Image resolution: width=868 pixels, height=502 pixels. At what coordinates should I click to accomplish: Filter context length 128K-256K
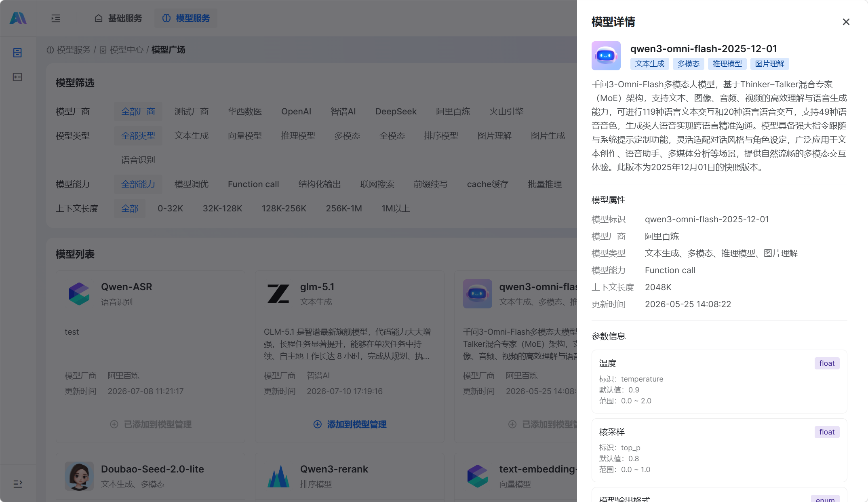(x=284, y=209)
